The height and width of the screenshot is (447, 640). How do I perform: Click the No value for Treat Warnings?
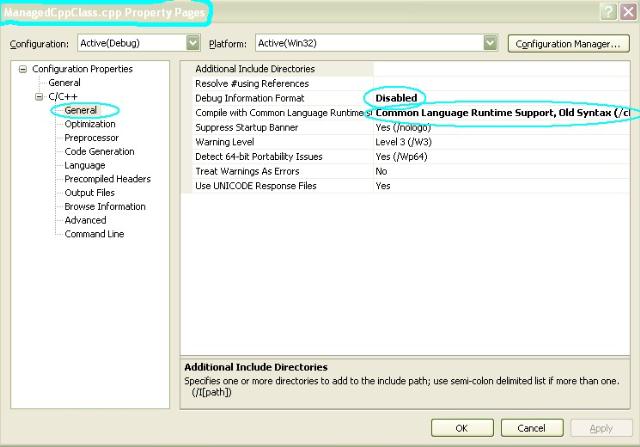pyautogui.click(x=381, y=171)
